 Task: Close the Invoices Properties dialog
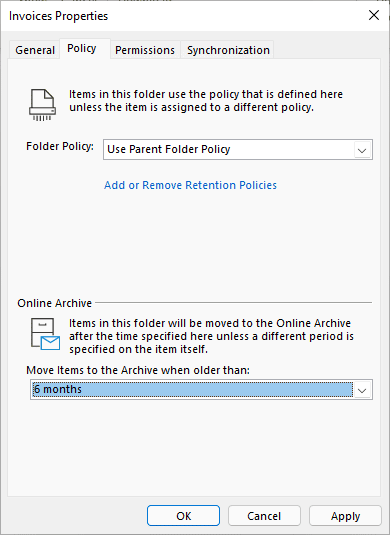click(x=374, y=15)
